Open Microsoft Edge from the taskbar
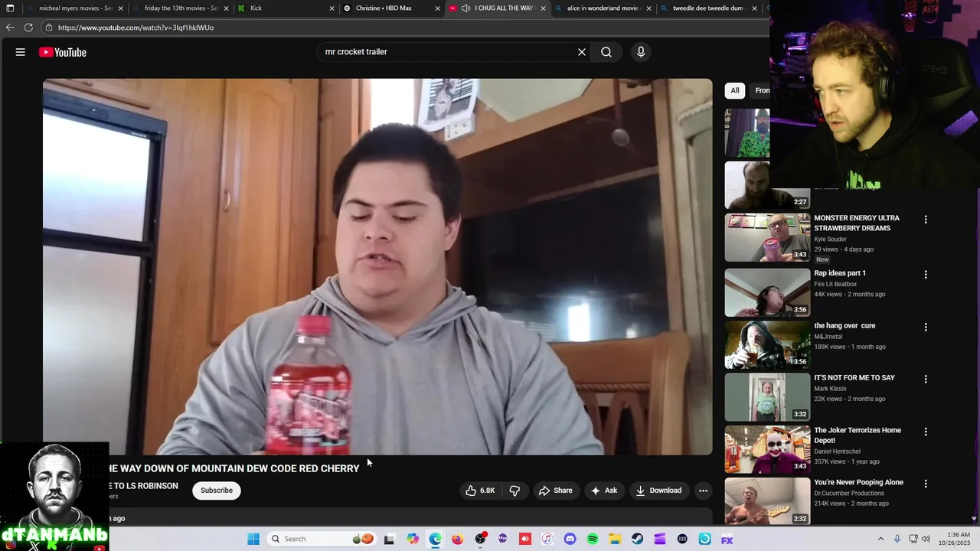Viewport: 980px width, 551px height. [435, 539]
